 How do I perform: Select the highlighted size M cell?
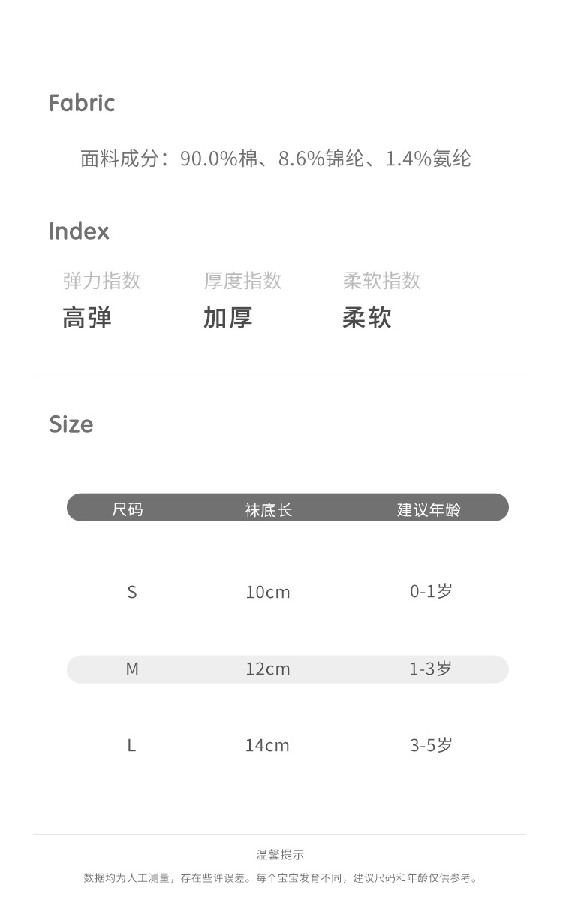click(132, 669)
